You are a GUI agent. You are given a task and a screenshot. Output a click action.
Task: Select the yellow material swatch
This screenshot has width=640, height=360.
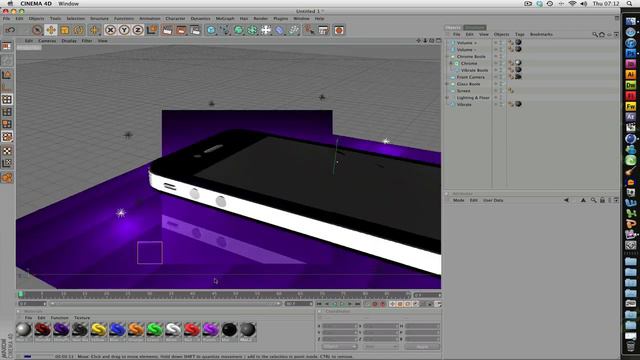coord(99,330)
